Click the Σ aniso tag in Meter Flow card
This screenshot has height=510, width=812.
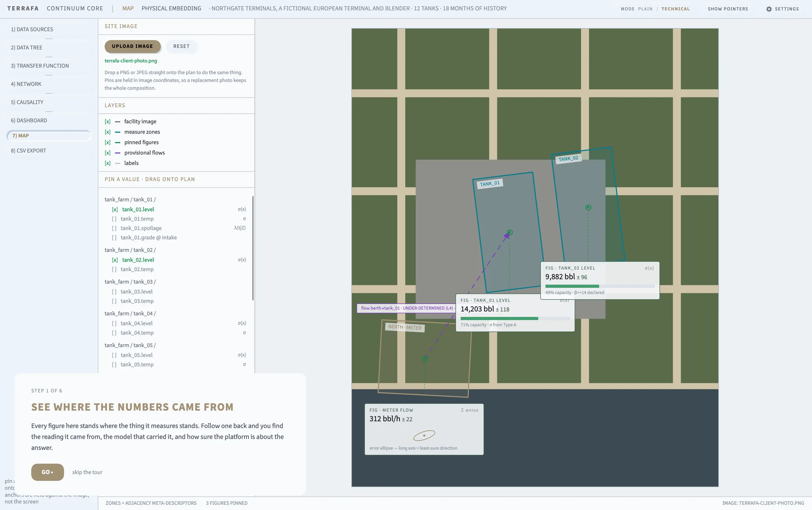[x=469, y=410]
